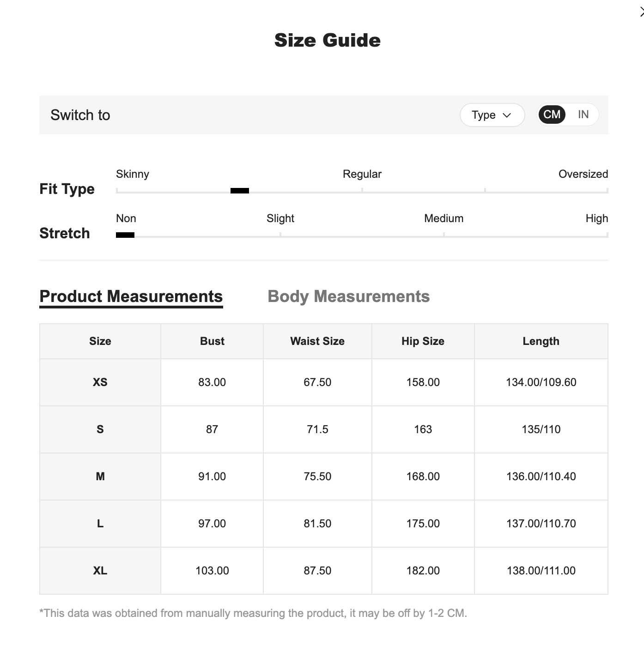This screenshot has height=652, width=644.
Task: Click the Oversized fit label
Action: (x=583, y=174)
